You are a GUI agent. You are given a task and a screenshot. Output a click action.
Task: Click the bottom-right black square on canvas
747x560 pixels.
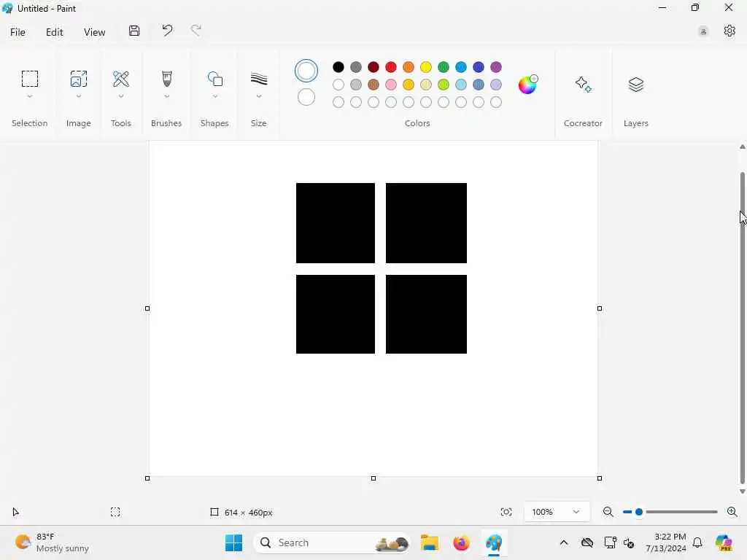point(426,314)
